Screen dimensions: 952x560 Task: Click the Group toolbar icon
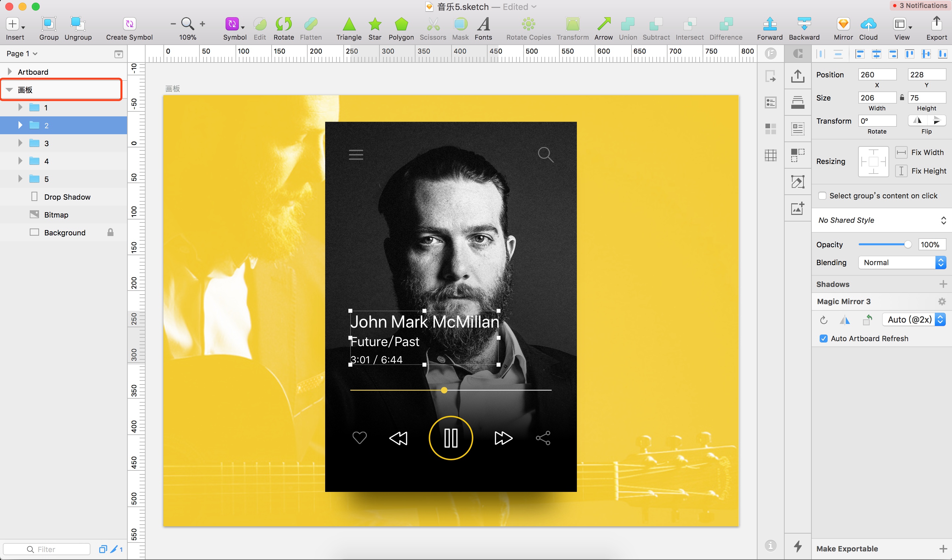[x=49, y=24]
